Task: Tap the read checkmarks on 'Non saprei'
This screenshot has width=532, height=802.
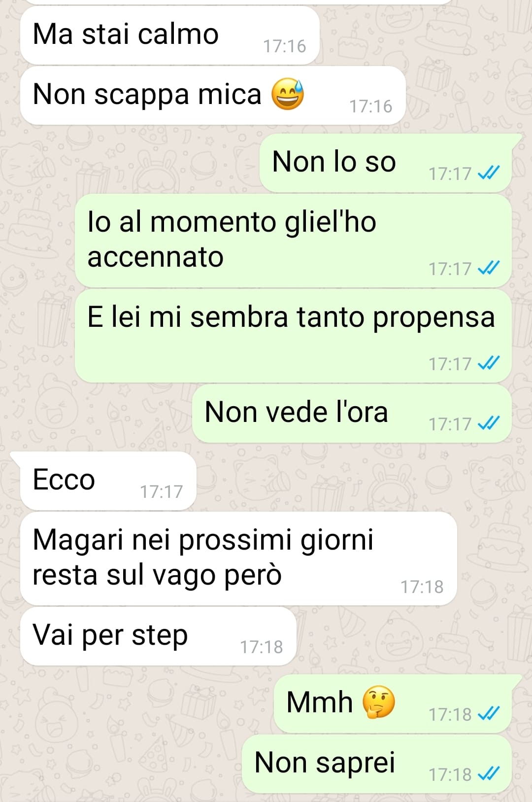Action: point(489,774)
